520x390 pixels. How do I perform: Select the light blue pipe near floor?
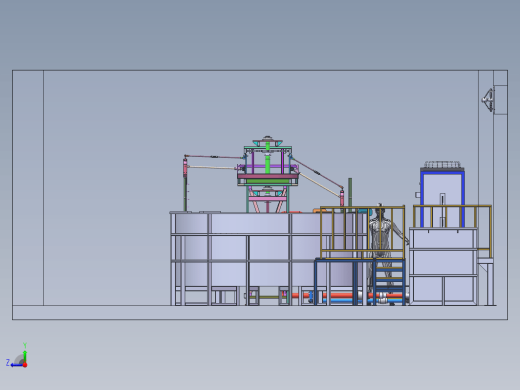[x=343, y=301]
